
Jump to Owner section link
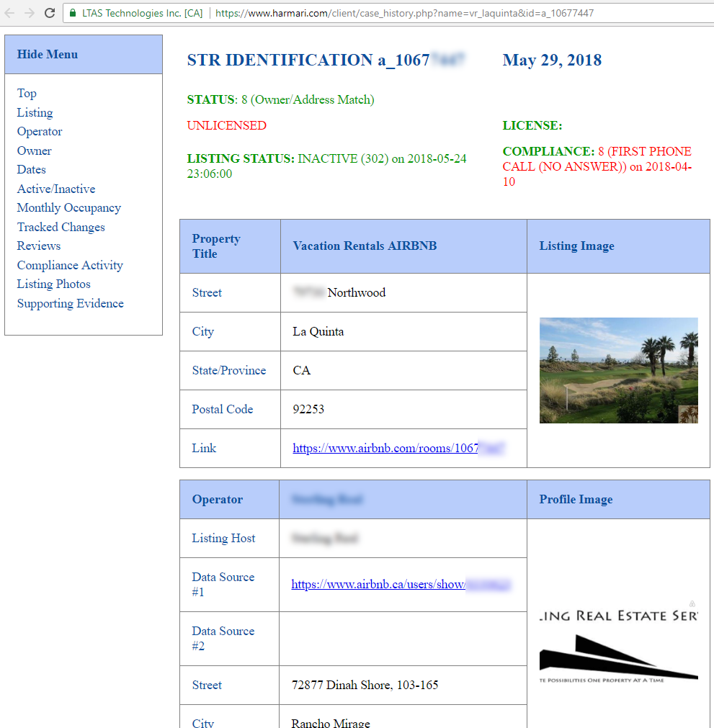click(34, 151)
